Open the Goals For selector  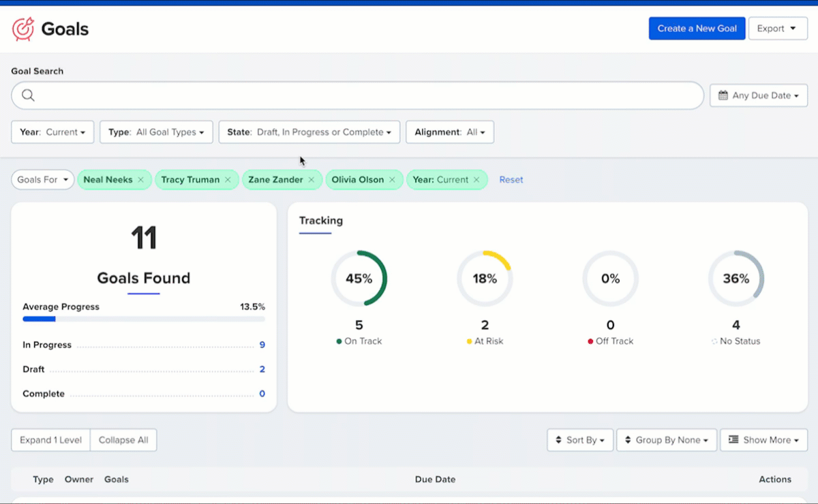pos(42,180)
